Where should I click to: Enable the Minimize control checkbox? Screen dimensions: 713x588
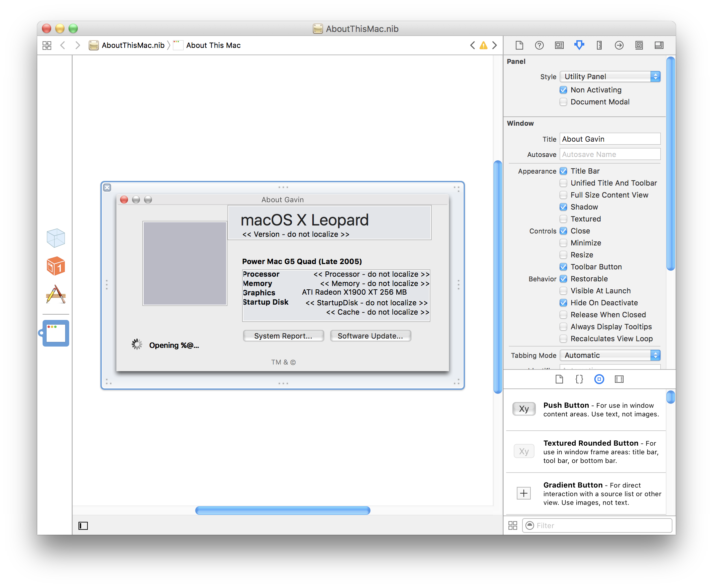click(x=563, y=243)
